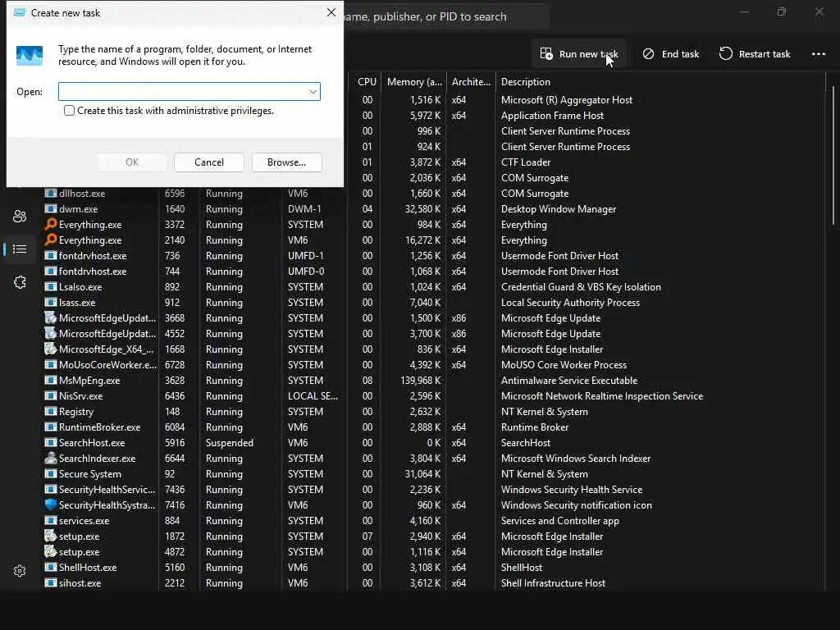The image size is (840, 630).
Task: Click the CTF Loader description
Action: 526,162
